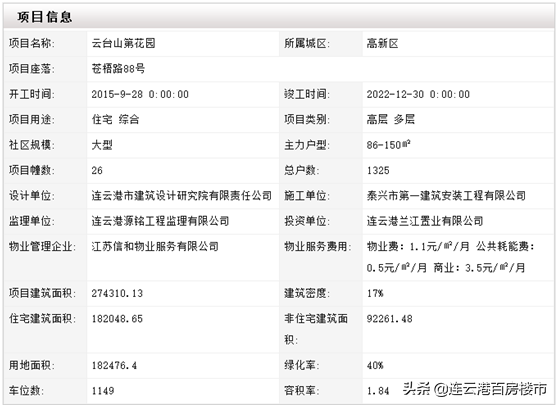Select community scale value 大型
This screenshot has width=558, height=407.
[x=102, y=145]
